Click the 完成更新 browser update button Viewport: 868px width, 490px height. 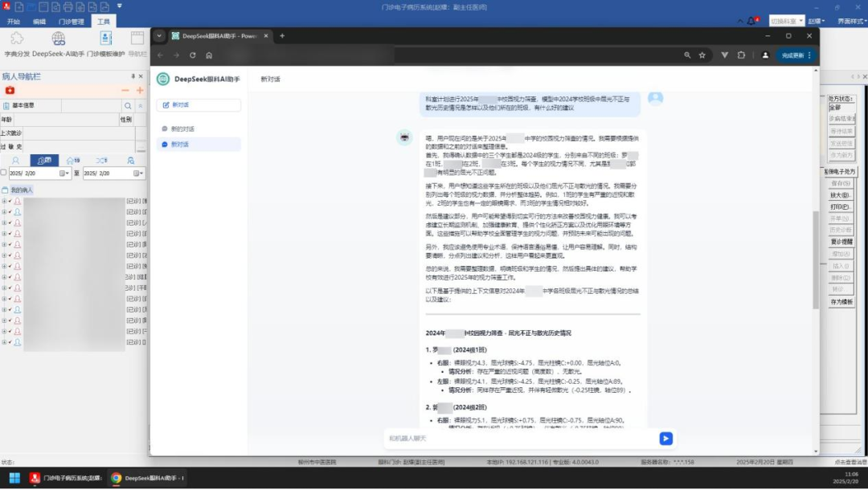point(796,55)
